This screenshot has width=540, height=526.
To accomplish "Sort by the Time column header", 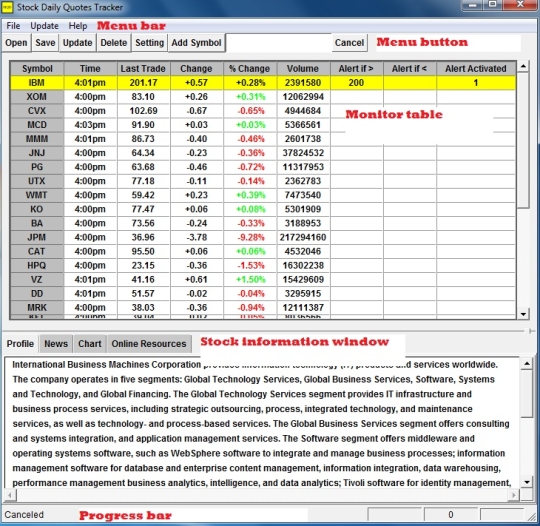I will (x=90, y=69).
